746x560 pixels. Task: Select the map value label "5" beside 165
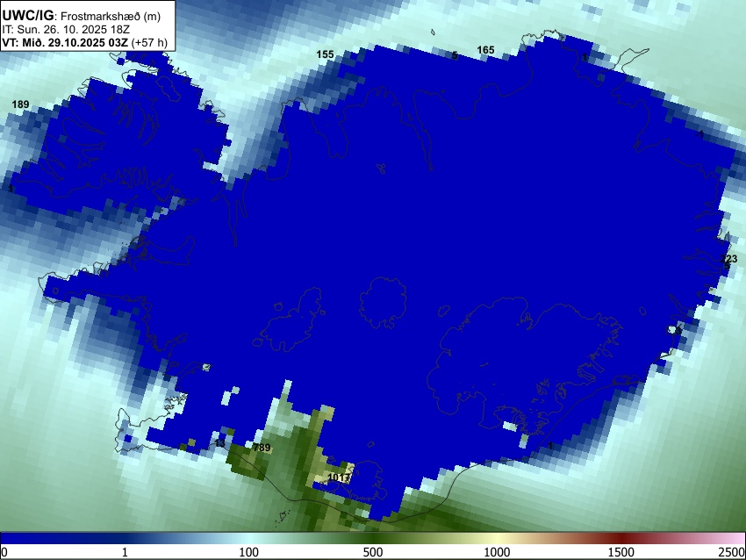pos(455,55)
